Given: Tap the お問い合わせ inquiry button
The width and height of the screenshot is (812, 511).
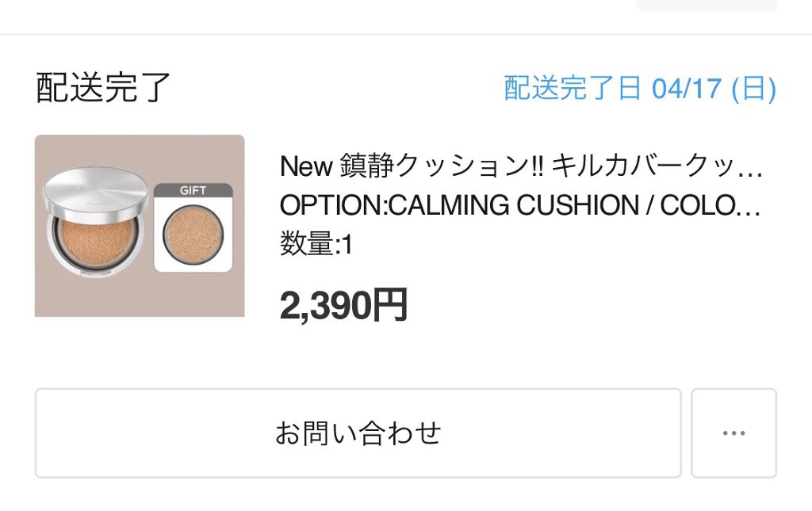Looking at the screenshot, I should click(x=358, y=433).
